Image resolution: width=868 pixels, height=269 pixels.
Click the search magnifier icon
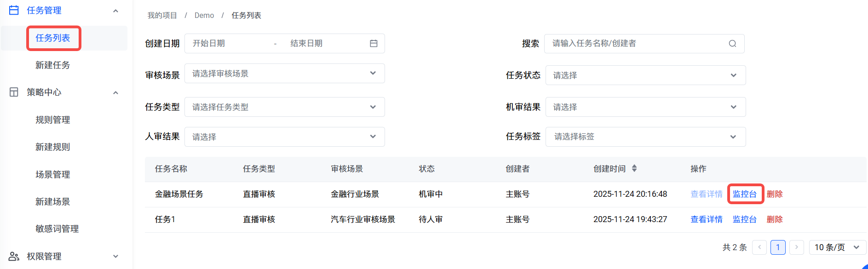(732, 44)
